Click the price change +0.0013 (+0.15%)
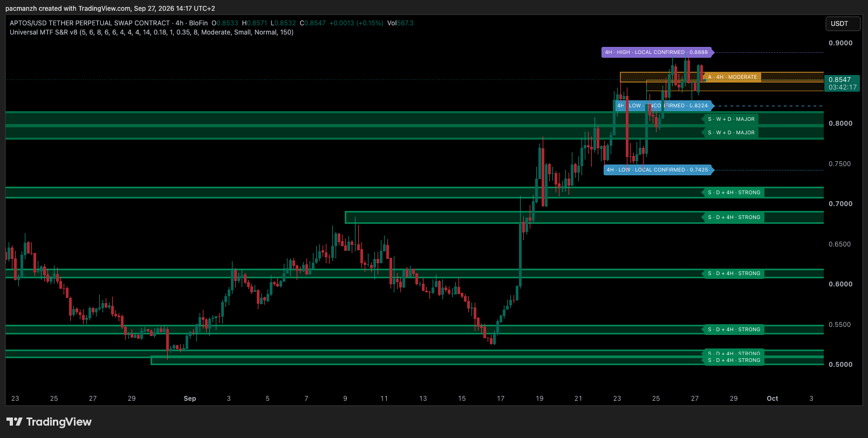Screen dimensions: 868x438 click(x=356, y=23)
